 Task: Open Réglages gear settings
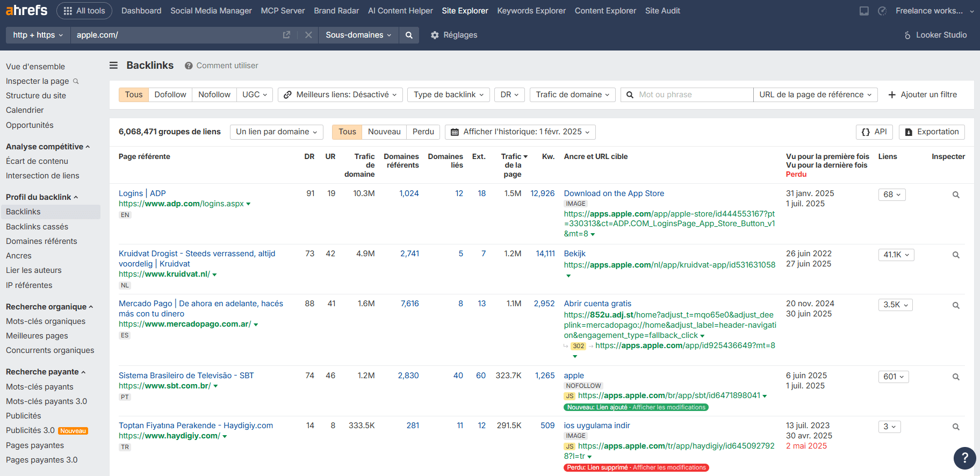(454, 35)
